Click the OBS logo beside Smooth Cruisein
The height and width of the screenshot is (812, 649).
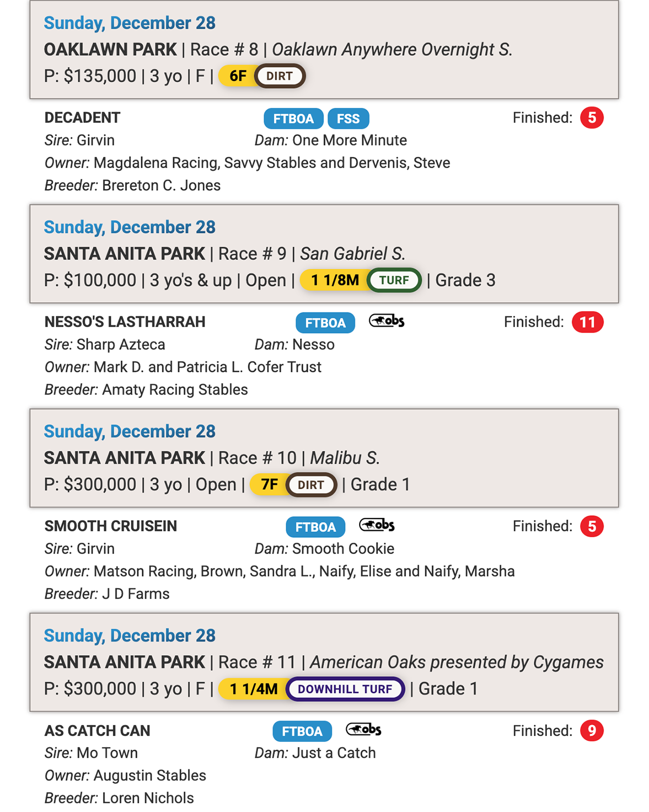click(377, 525)
